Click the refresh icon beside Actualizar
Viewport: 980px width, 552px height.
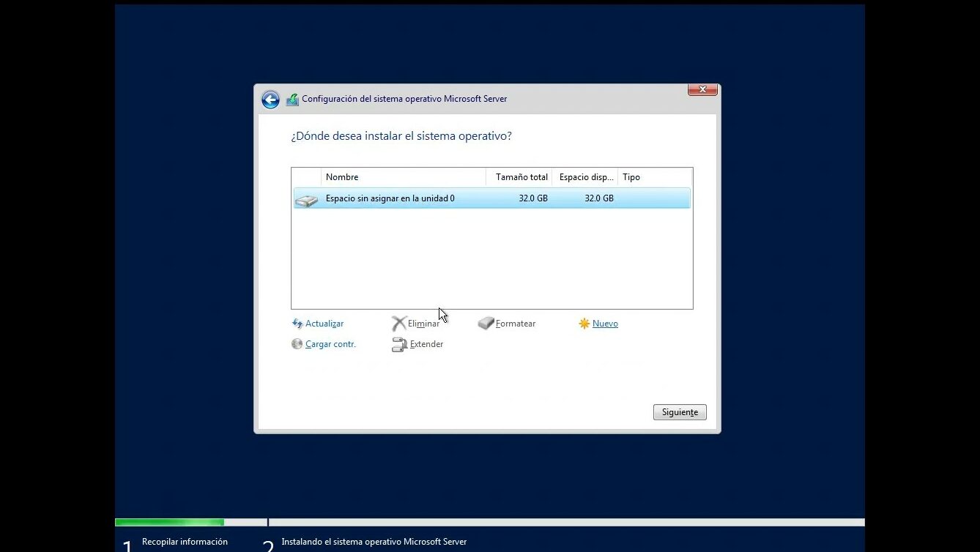297,324
